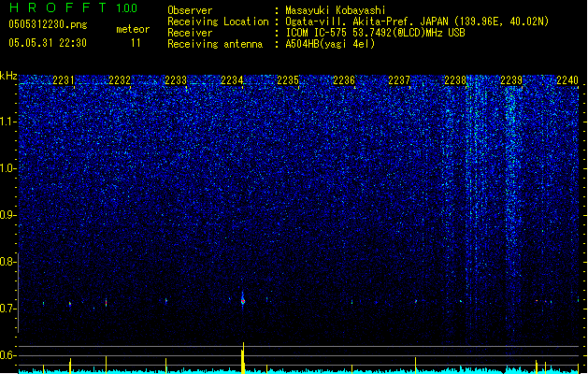Click the 2235 time marker
Screen dimensions: 588x374
(288, 79)
